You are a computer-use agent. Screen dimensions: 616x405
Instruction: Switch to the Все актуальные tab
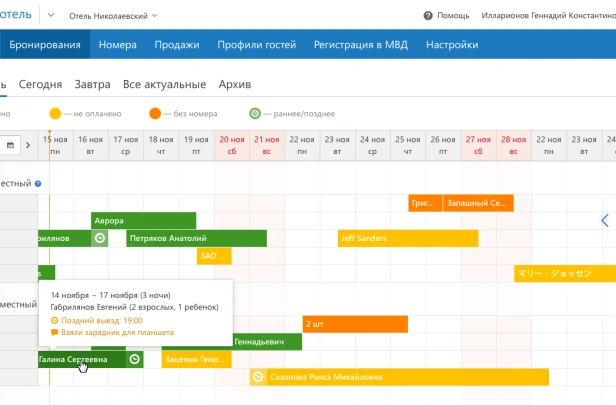pos(164,84)
